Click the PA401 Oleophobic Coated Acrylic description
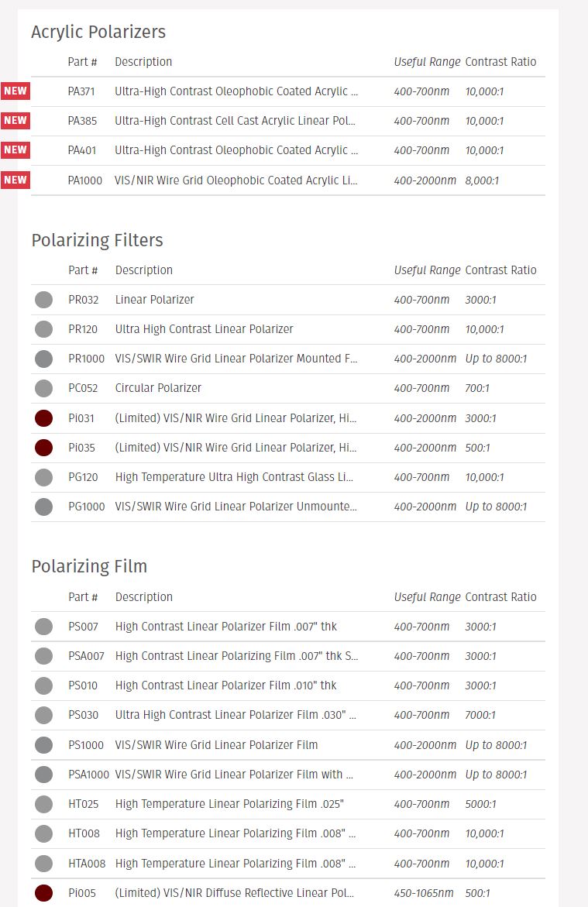This screenshot has width=588, height=907. coord(236,150)
